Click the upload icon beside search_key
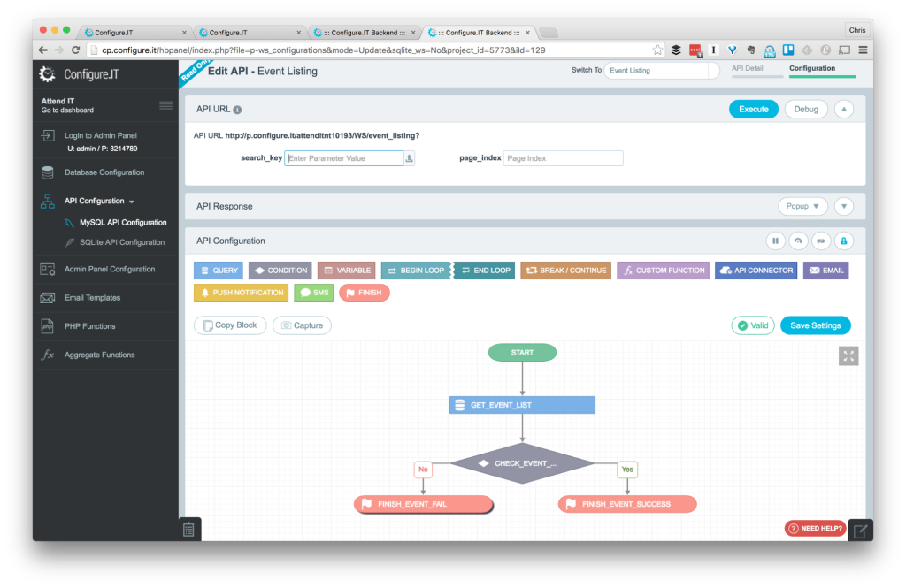Image resolution: width=906 pixels, height=588 pixels. [x=409, y=158]
